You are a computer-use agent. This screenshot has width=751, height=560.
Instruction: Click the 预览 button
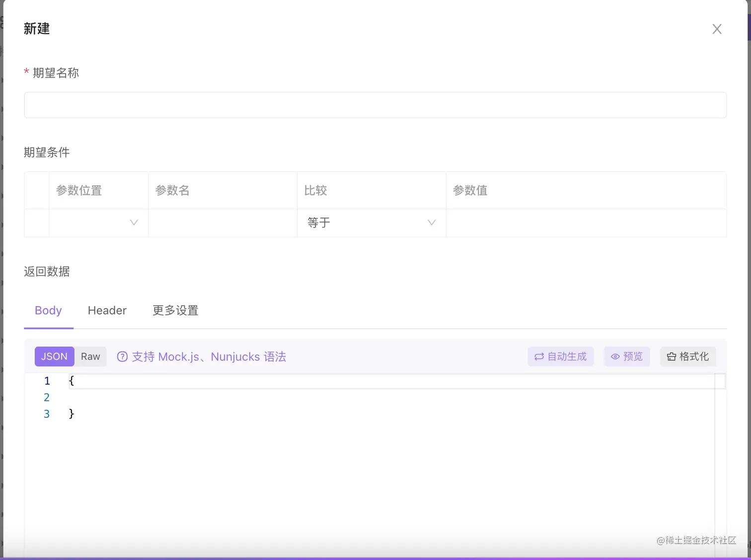pyautogui.click(x=627, y=356)
